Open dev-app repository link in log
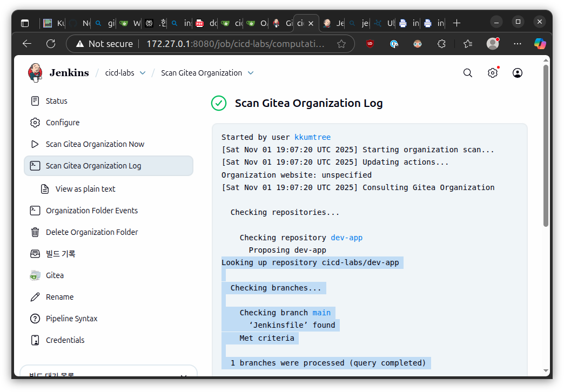564x392 pixels. pyautogui.click(x=346, y=238)
